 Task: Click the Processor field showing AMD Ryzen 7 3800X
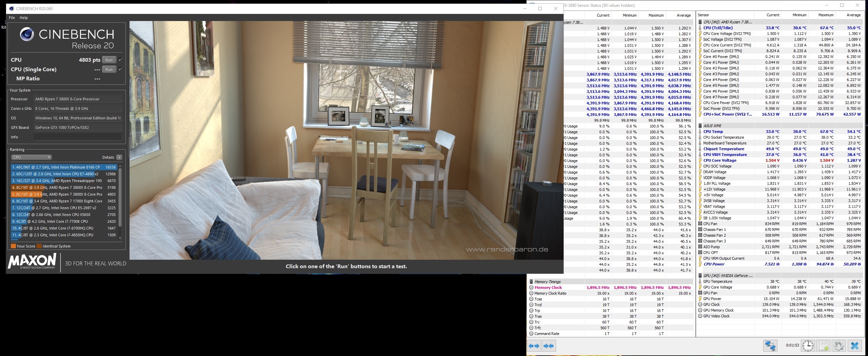pyautogui.click(x=78, y=99)
